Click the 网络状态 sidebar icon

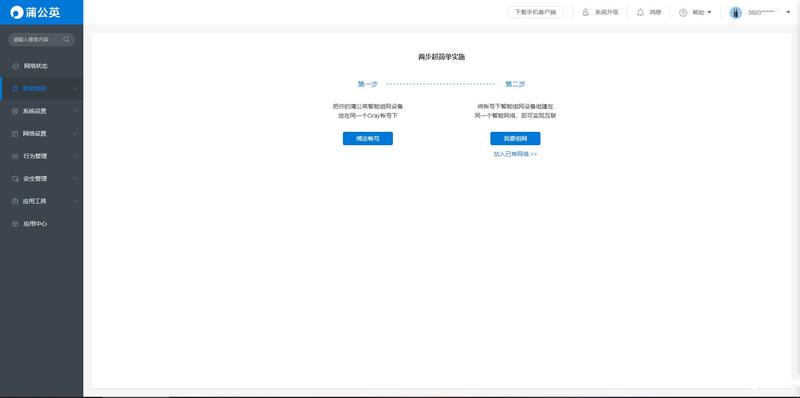[x=15, y=66]
